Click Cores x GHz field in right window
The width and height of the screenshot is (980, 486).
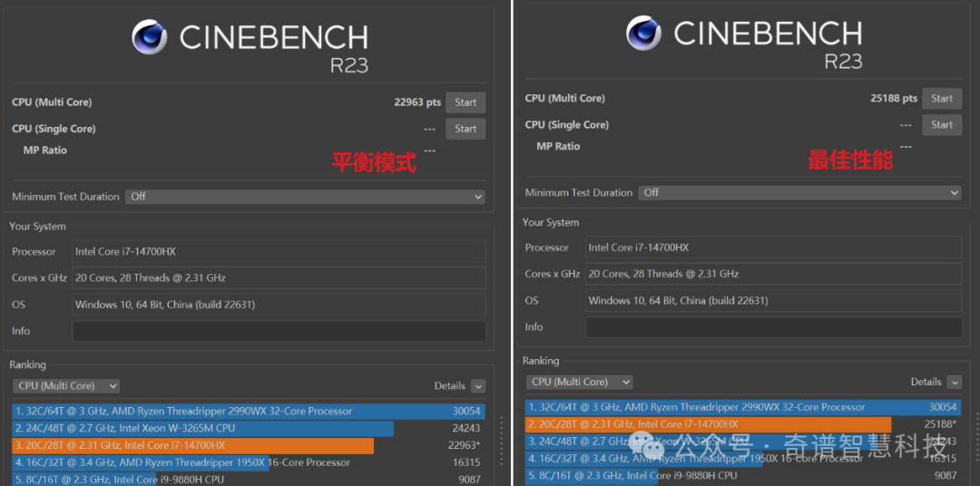[x=774, y=274]
